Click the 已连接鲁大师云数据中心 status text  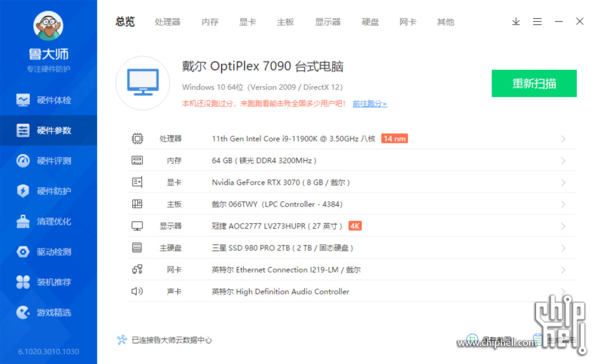pos(171,340)
